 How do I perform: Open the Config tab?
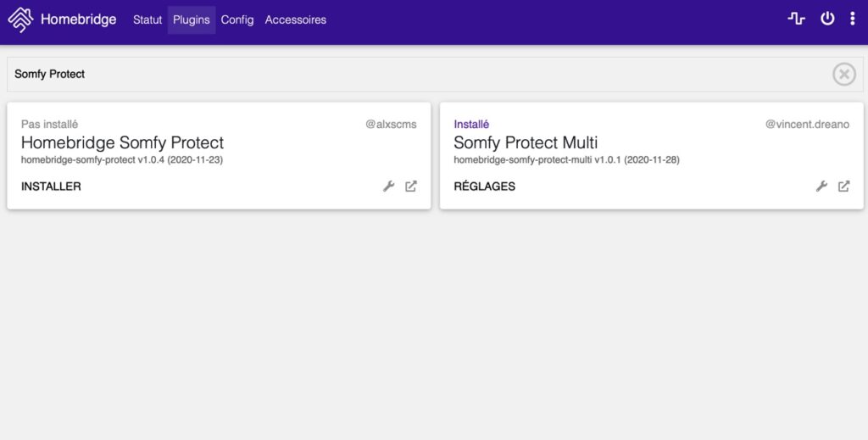point(237,20)
